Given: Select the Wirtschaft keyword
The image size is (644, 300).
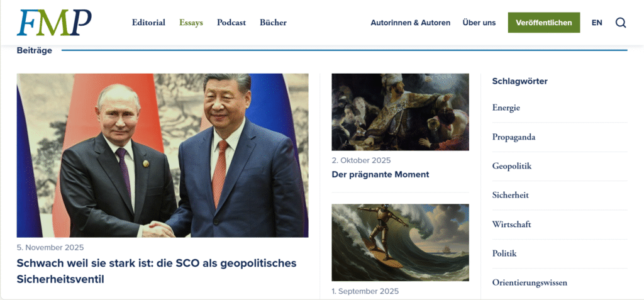Looking at the screenshot, I should [511, 225].
